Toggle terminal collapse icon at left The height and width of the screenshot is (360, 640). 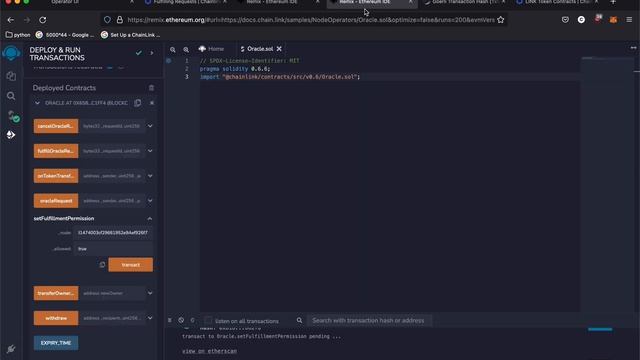pos(170,320)
